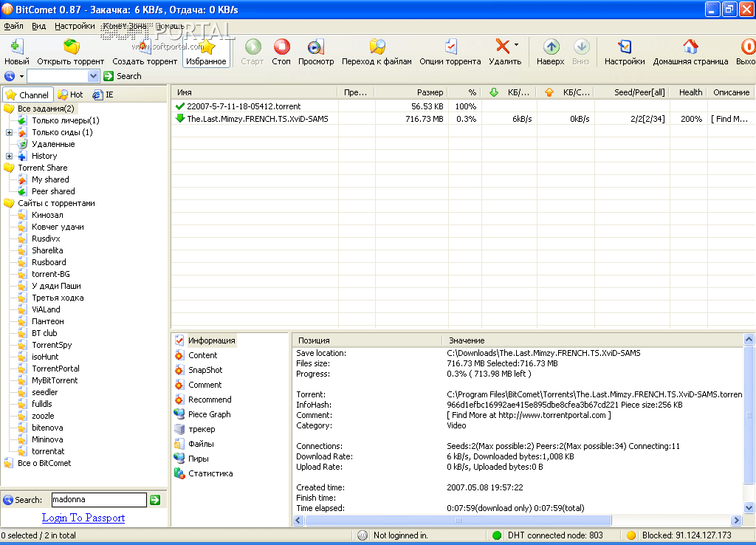Open the трекер (tracker) section
The height and width of the screenshot is (545, 756).
point(202,429)
